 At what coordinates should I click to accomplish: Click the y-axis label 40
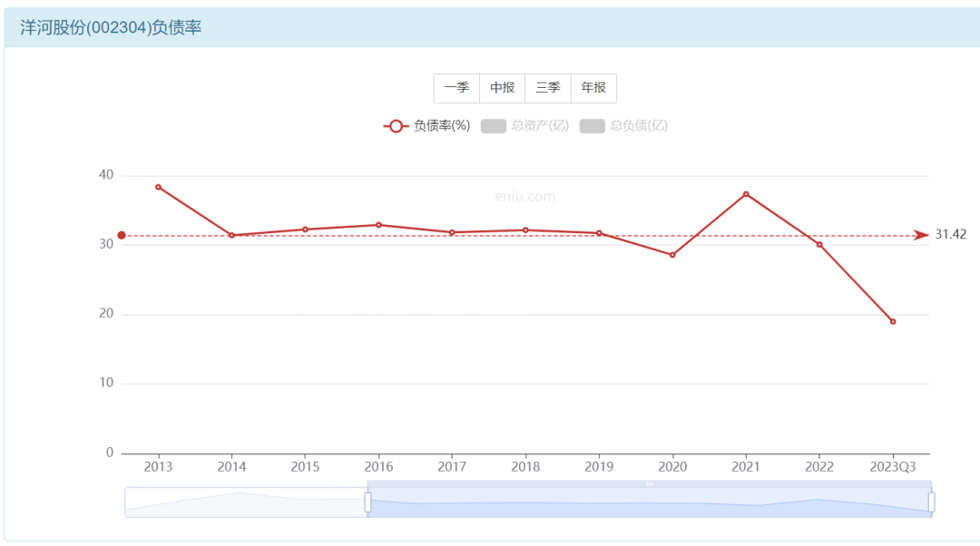106,175
